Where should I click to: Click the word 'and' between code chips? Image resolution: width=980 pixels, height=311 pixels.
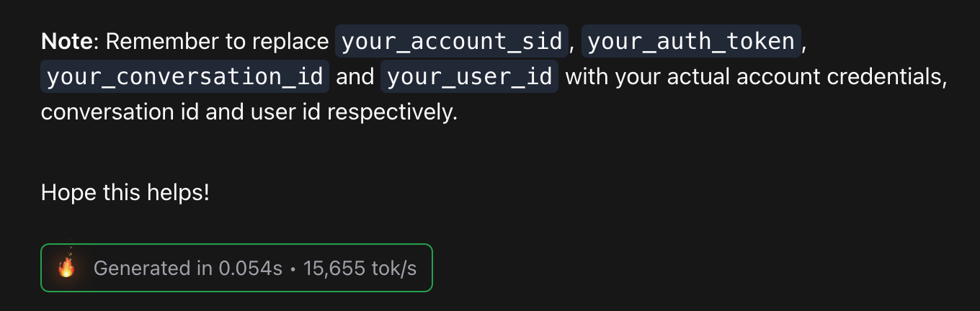(x=355, y=76)
